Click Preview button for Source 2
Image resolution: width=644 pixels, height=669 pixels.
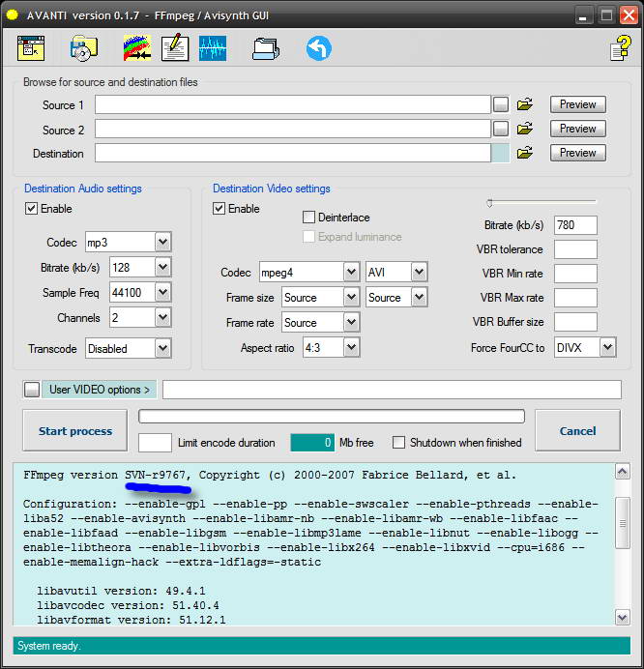coord(577,129)
